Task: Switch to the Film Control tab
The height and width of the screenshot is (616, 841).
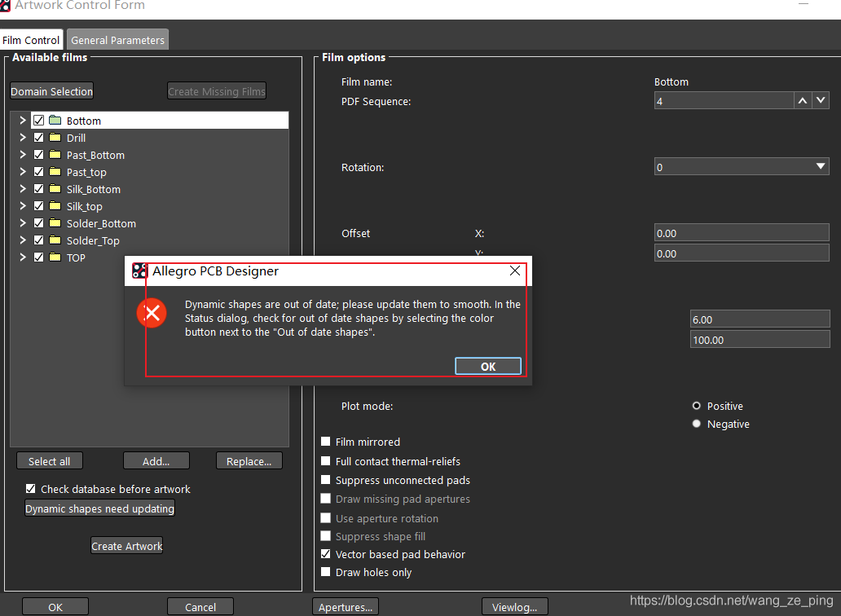Action: click(x=31, y=40)
